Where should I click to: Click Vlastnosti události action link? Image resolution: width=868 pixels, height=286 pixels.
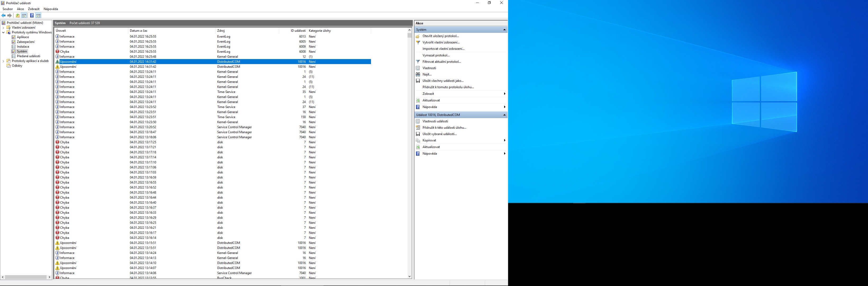435,121
